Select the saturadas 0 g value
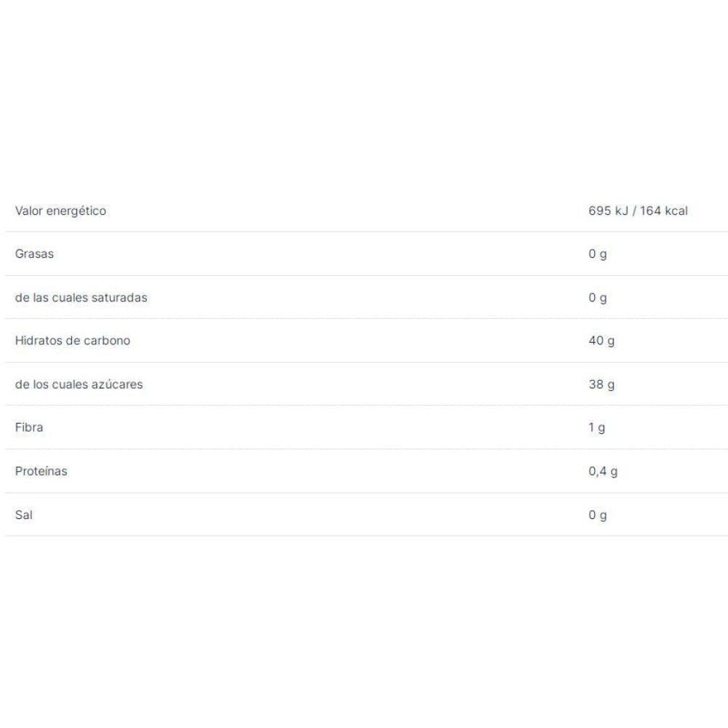 click(x=597, y=298)
